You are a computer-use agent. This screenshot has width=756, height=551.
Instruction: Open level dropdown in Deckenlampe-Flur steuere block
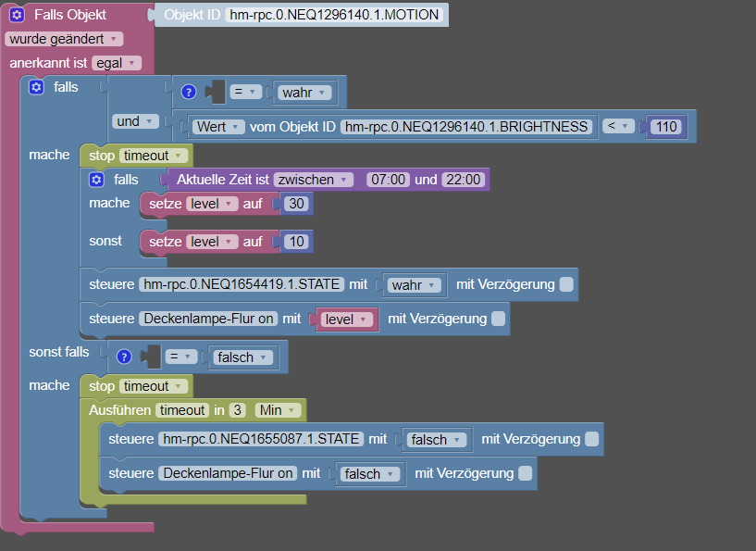[x=347, y=319]
